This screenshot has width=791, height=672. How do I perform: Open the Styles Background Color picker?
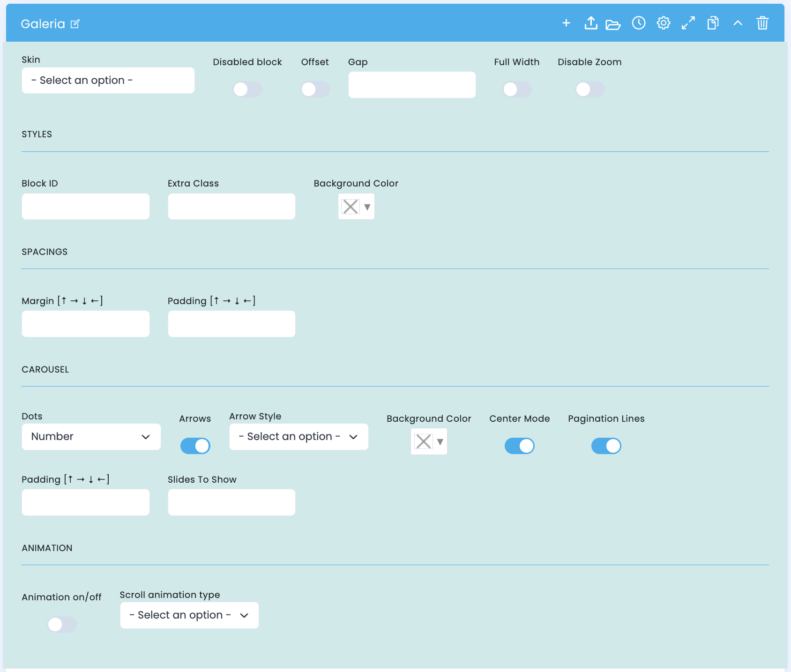(x=356, y=207)
